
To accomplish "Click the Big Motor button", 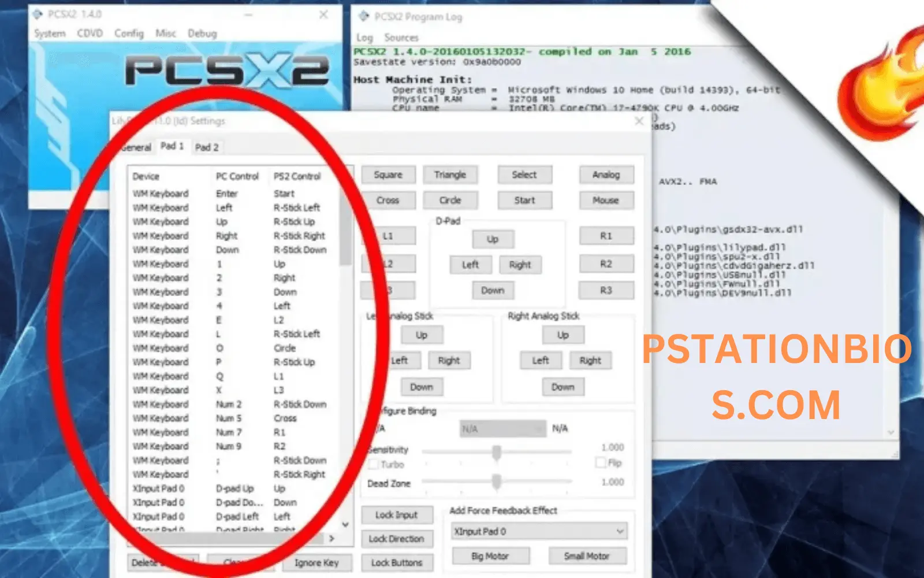I will [490, 556].
